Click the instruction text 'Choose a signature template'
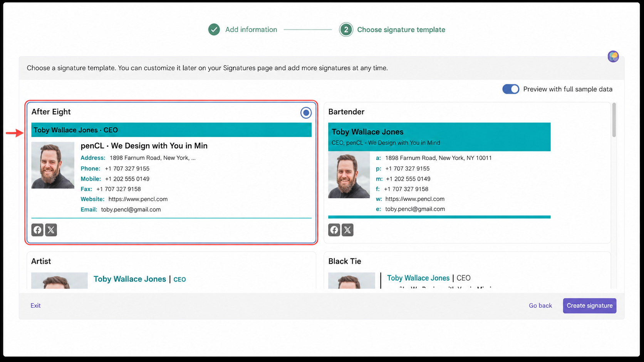This screenshot has width=644, height=362. (71, 68)
